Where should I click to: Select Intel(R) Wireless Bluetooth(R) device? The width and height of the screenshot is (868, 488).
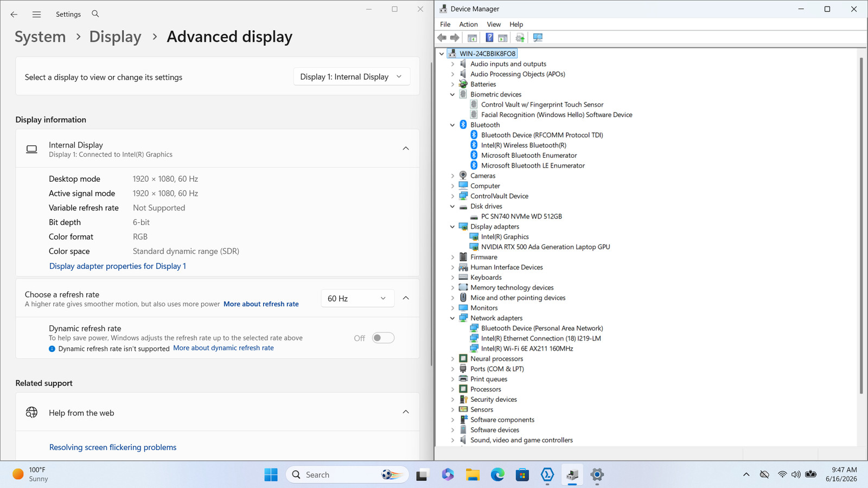(524, 145)
